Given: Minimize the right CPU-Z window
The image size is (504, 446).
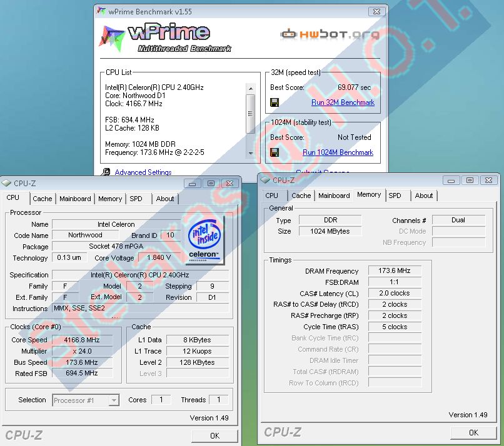Looking at the screenshot, I should click(x=451, y=181).
